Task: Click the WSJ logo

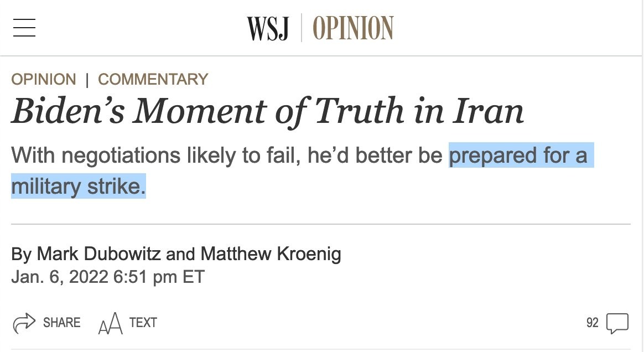Action: tap(268, 29)
